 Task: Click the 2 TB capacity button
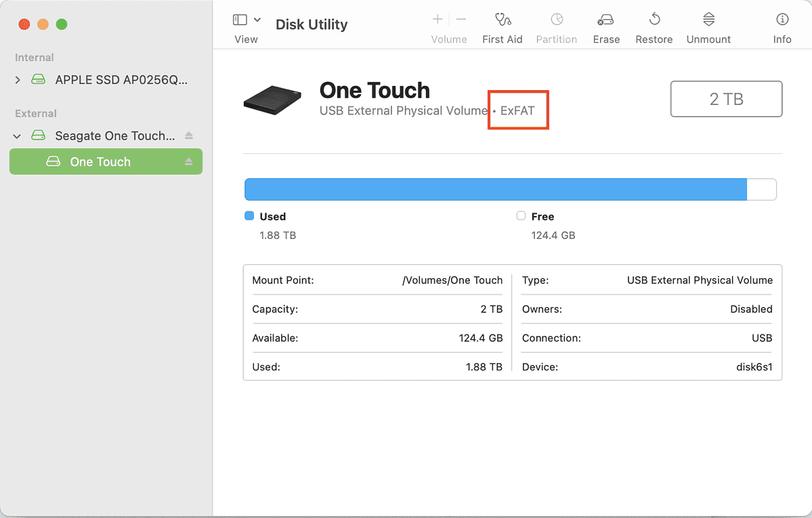click(x=726, y=98)
